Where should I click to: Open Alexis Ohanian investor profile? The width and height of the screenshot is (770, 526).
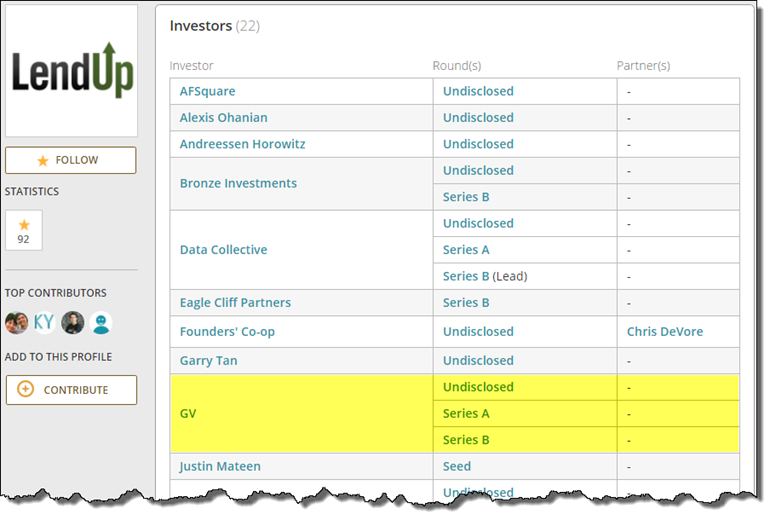[x=223, y=117]
